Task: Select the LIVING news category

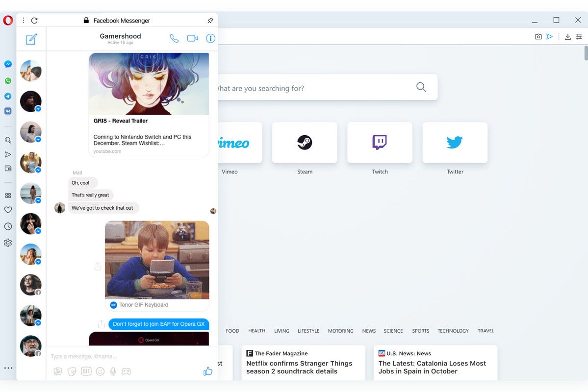Action: 281,331
